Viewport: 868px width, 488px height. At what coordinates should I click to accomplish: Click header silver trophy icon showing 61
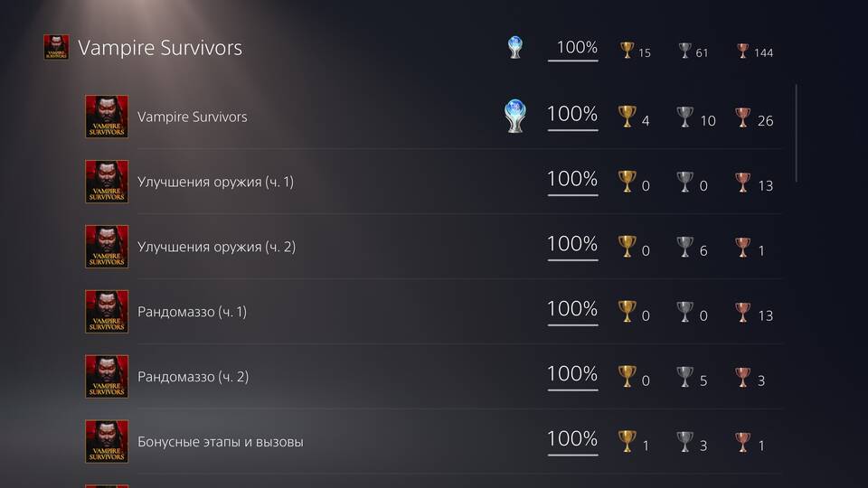pos(684,51)
